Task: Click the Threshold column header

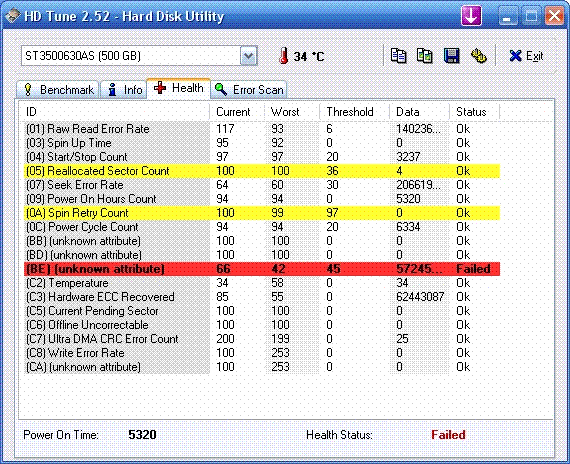Action: coord(355,112)
